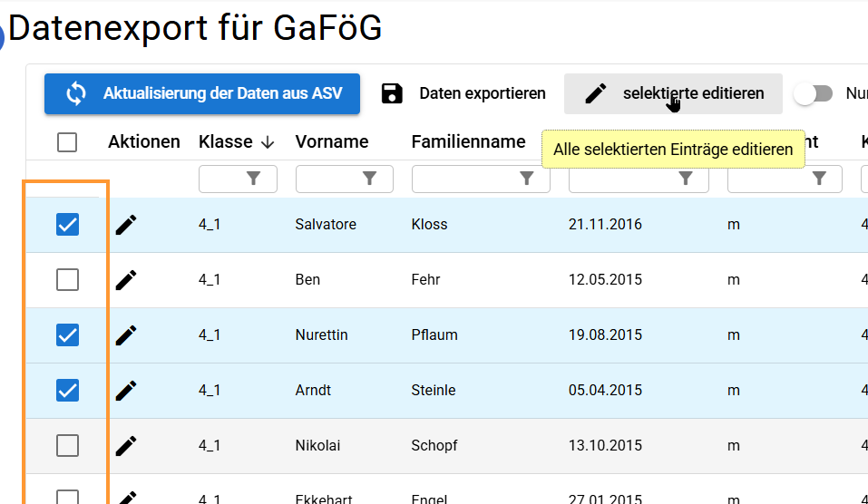Enable the toggle switch next to selektierte editieren
The image size is (868, 504).
pos(813,93)
